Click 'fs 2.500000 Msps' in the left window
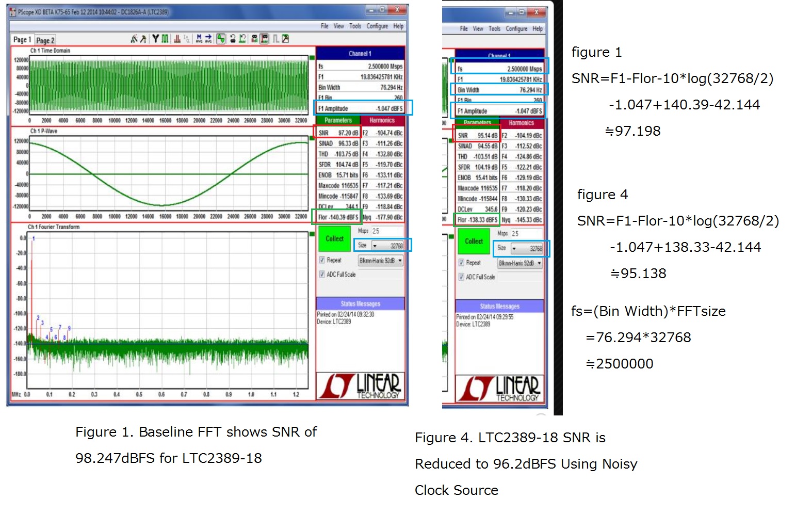This screenshot has height=514, width=812. coord(360,66)
